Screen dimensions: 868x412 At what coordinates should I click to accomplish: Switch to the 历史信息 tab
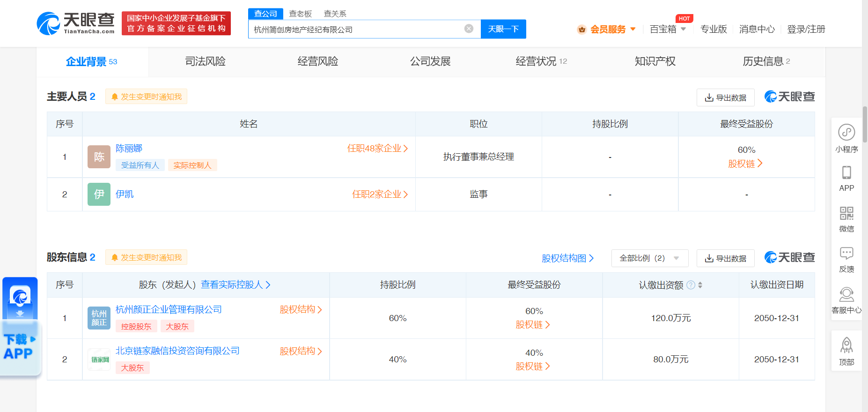[x=766, y=61]
